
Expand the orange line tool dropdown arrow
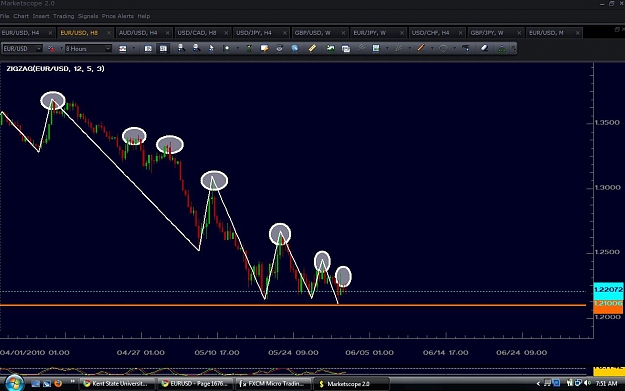(x=432, y=49)
